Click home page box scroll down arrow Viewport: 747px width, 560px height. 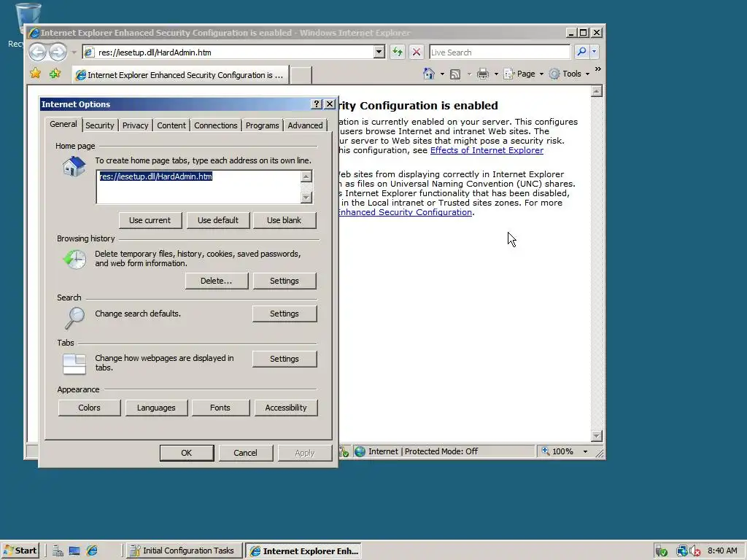click(306, 197)
